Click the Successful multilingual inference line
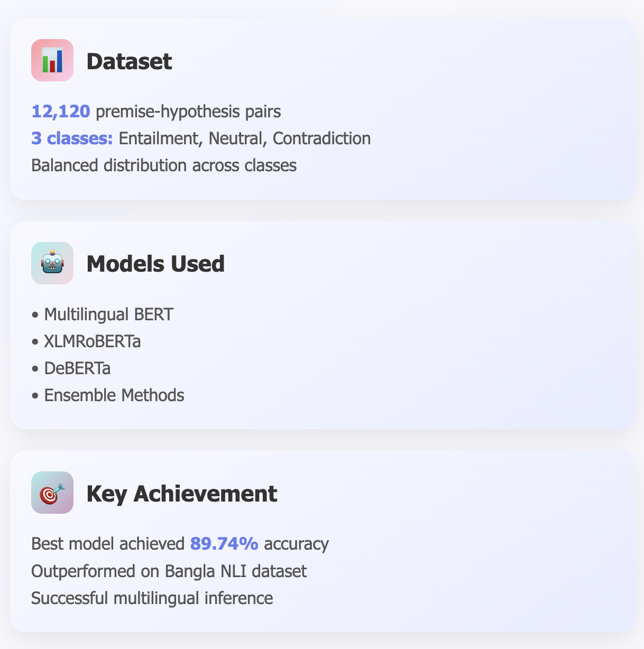644x649 pixels. coord(152,598)
